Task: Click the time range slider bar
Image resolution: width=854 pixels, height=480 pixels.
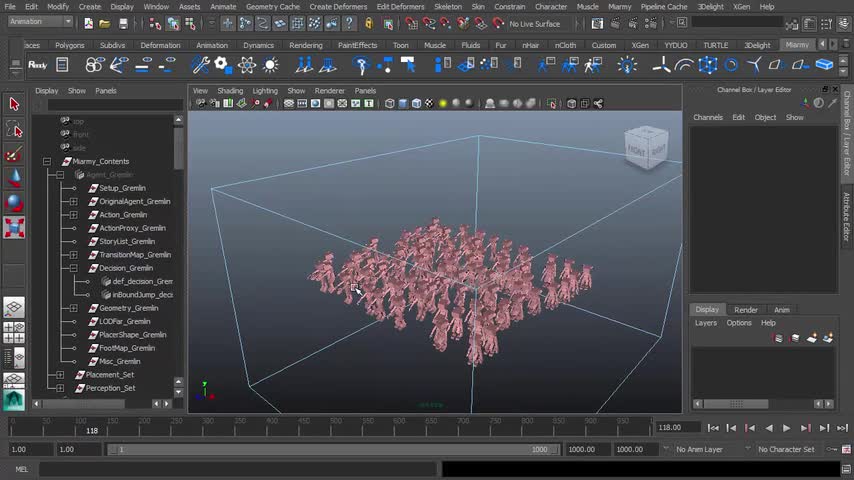Action: pyautogui.click(x=330, y=450)
